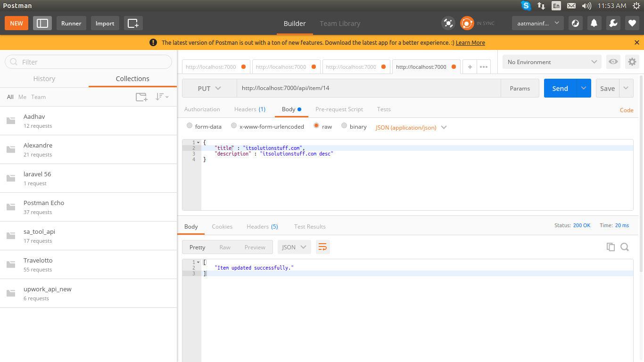Click the heart icon in header
The height and width of the screenshot is (362, 644).
coord(632,23)
